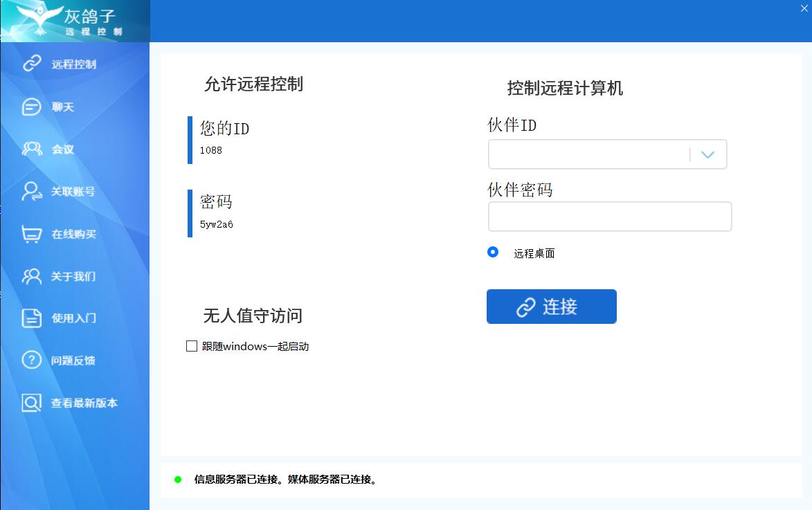Expand the 伙伴ID history dropdown

coord(707,154)
